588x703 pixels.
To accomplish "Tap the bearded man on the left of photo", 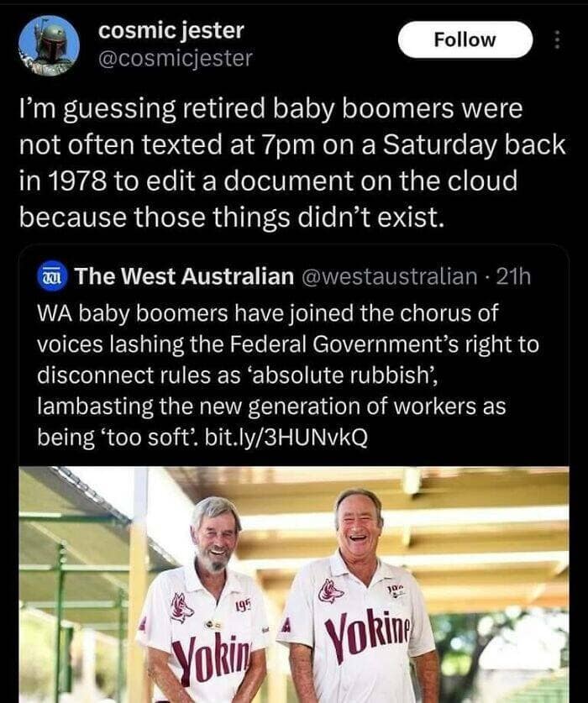I will point(208,603).
